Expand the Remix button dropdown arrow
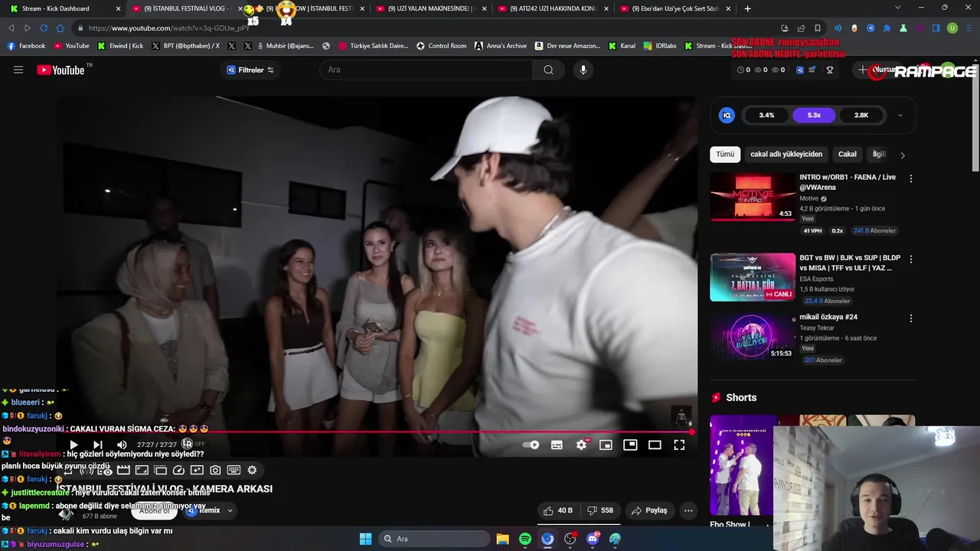Screen dimensions: 980x551 coord(230,510)
